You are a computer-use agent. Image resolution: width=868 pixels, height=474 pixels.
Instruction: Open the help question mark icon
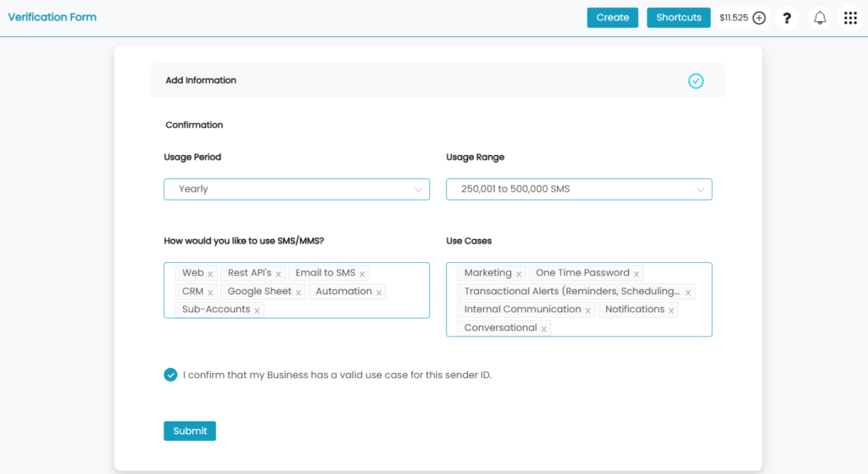coord(787,18)
